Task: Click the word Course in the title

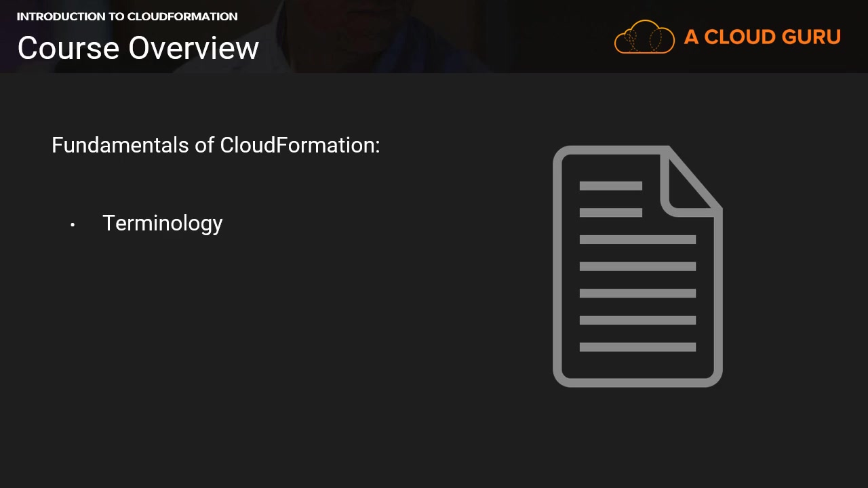Action: pos(68,48)
